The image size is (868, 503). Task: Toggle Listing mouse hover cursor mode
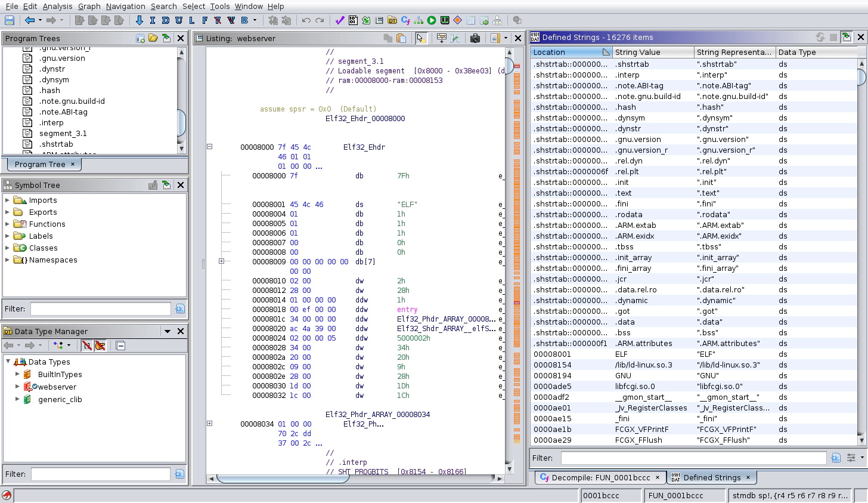(x=421, y=38)
